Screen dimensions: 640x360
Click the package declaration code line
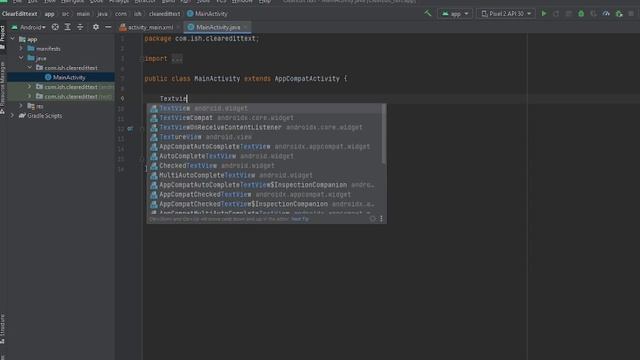click(202, 38)
